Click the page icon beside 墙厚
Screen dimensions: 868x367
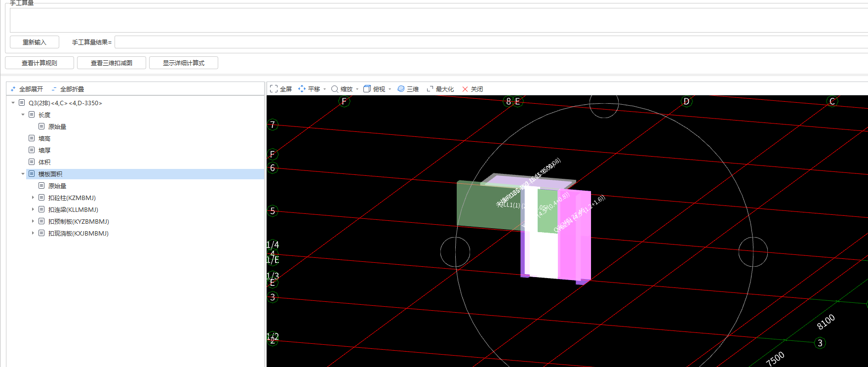click(x=32, y=150)
